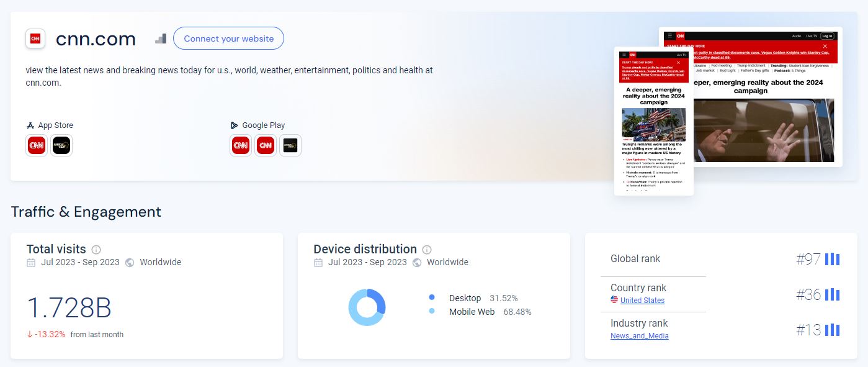Click the info icon next to Total visits
Image resolution: width=868 pixels, height=367 pixels.
(96, 250)
